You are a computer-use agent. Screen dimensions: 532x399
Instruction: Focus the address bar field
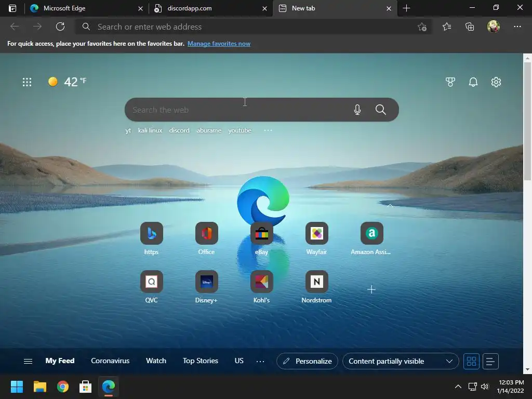coord(254,27)
